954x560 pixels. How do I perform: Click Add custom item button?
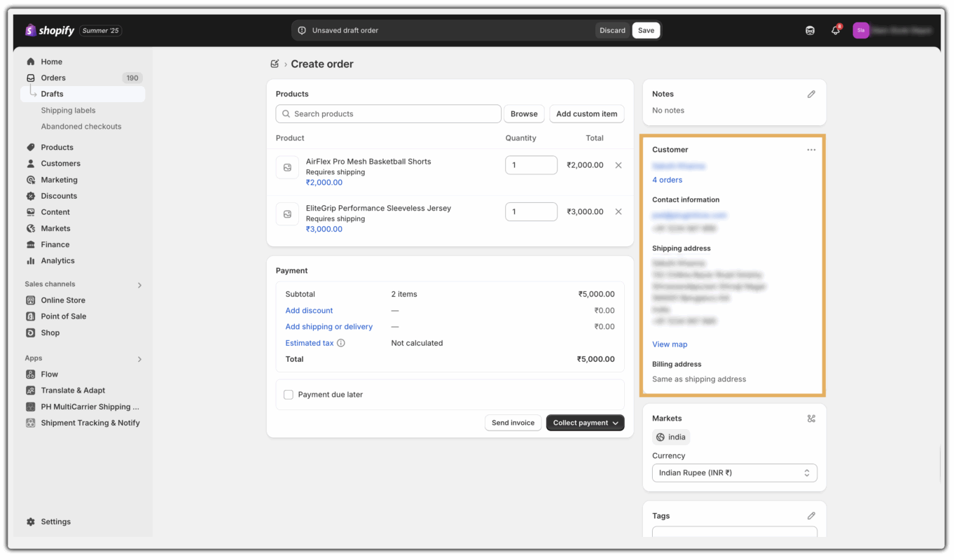pos(587,114)
